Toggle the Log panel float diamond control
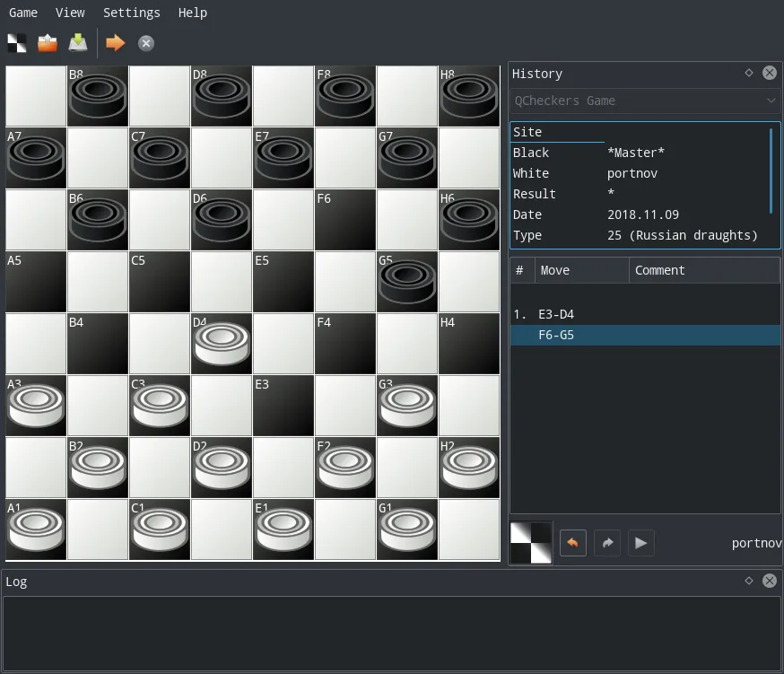 pyautogui.click(x=748, y=581)
